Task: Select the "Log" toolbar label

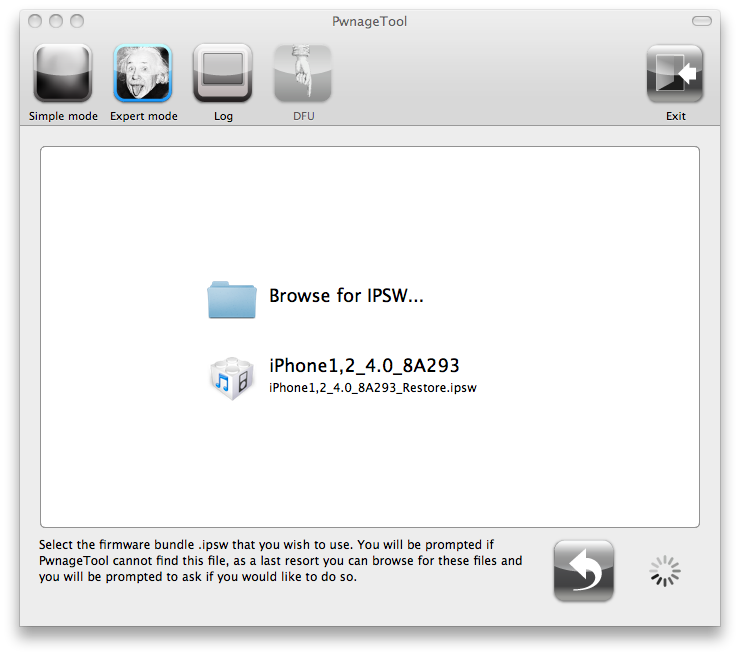Action: tap(223, 116)
